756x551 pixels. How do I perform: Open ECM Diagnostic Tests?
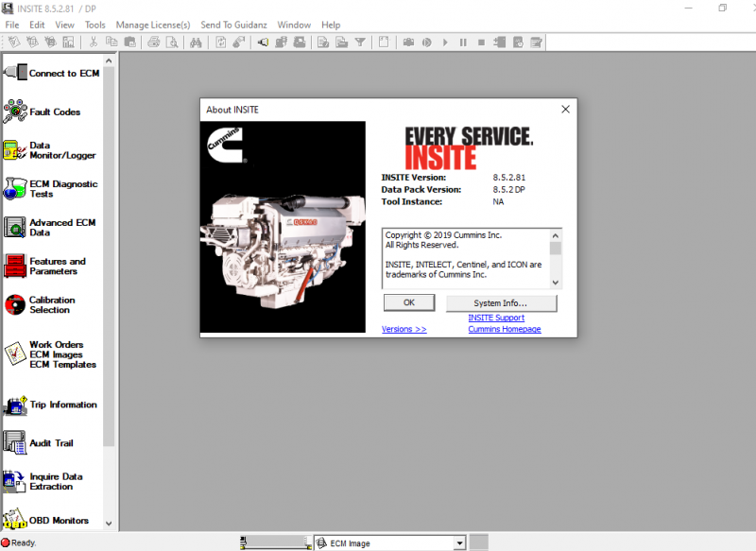point(51,188)
